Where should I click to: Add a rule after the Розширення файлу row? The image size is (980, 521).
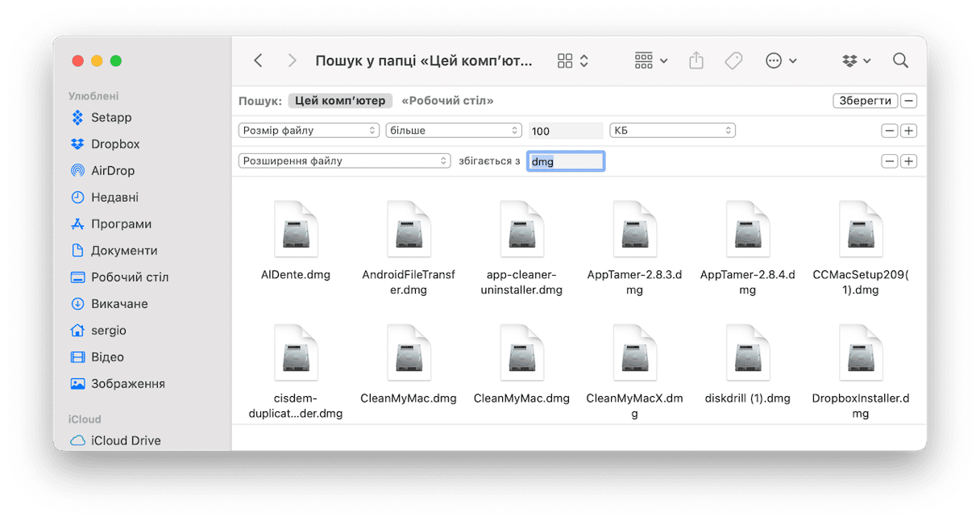pos(909,161)
